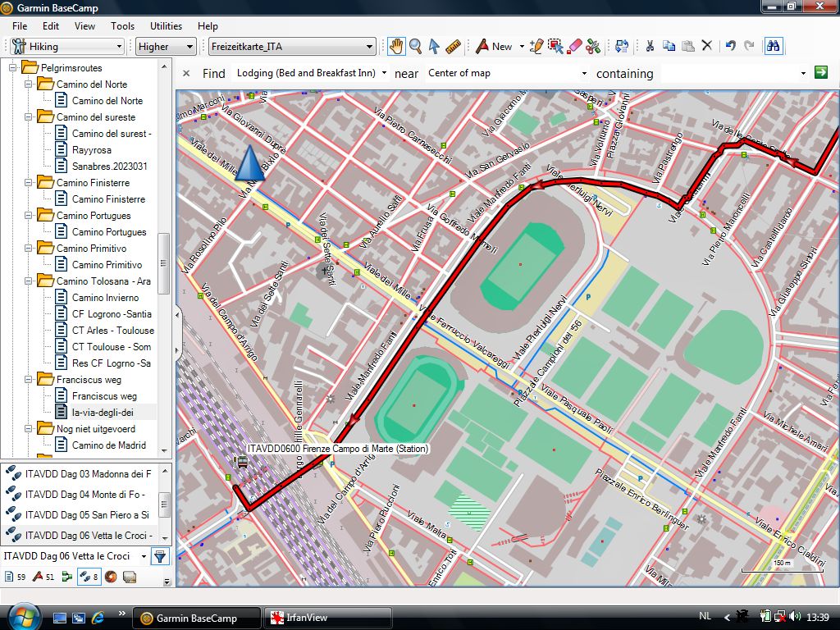Select the Hand pan tool
Image resolution: width=840 pixels, height=630 pixels.
396,47
